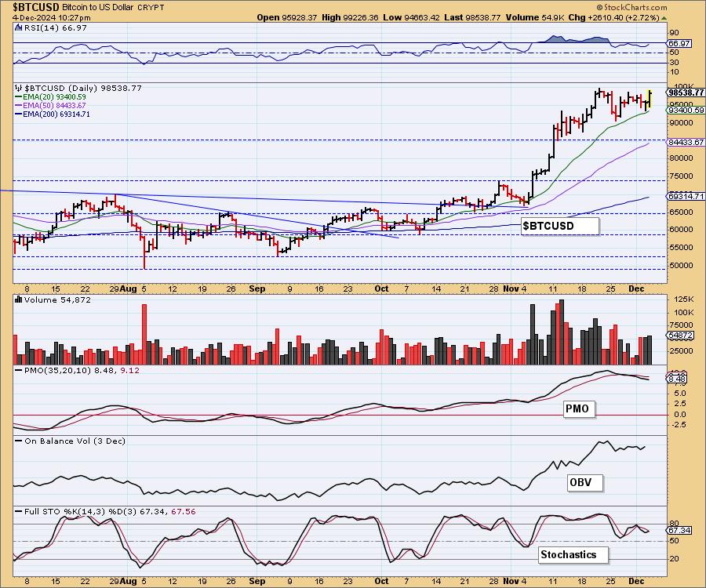Viewport: 706px width, 588px height.
Task: Click the 84433.67 EMA price tag on axis
Action: (686, 142)
